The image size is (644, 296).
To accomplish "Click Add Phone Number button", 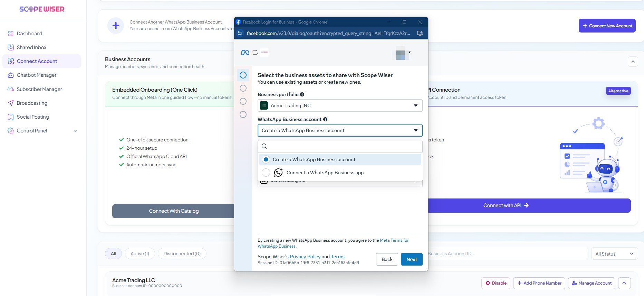I will [539, 283].
